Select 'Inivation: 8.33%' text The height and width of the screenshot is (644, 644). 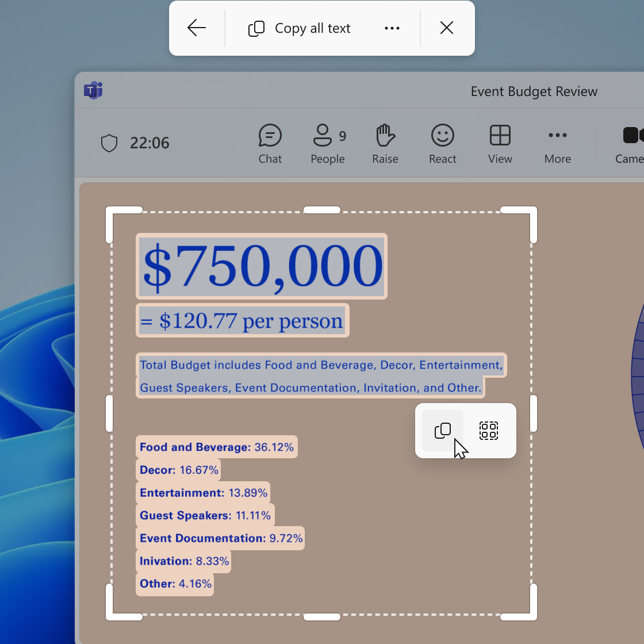coord(183,561)
